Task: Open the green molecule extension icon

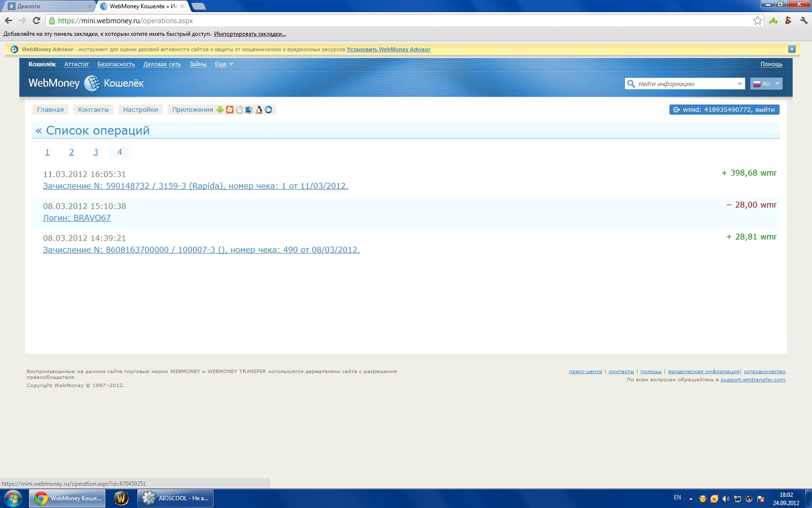Action: point(773,20)
